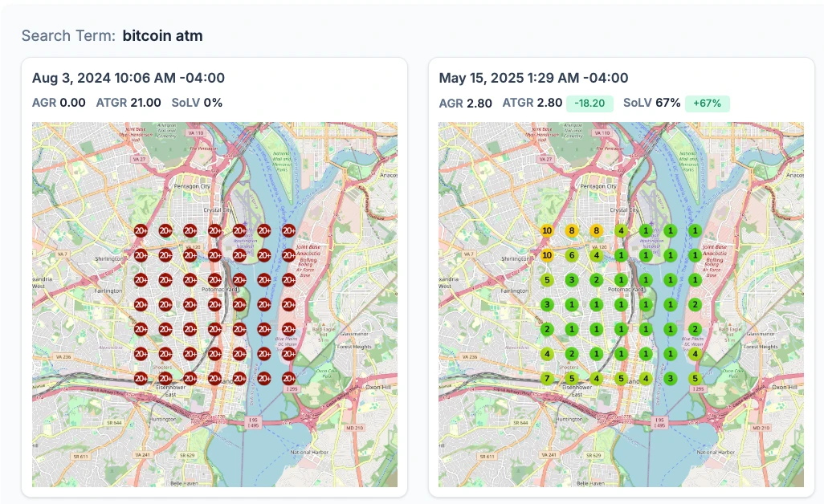Screen dimensions: 824x504
Task: Click 'ATGR 2.80' on the 2025 card
Action: pos(532,103)
